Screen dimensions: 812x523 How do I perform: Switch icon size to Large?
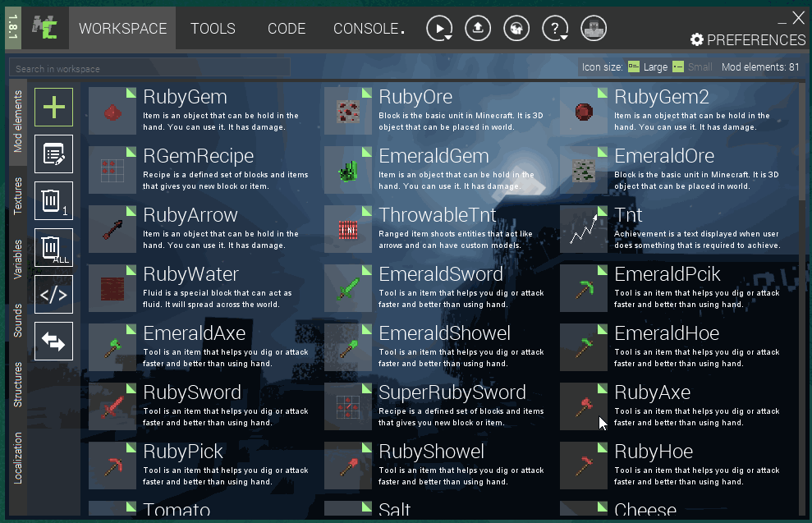[648, 67]
